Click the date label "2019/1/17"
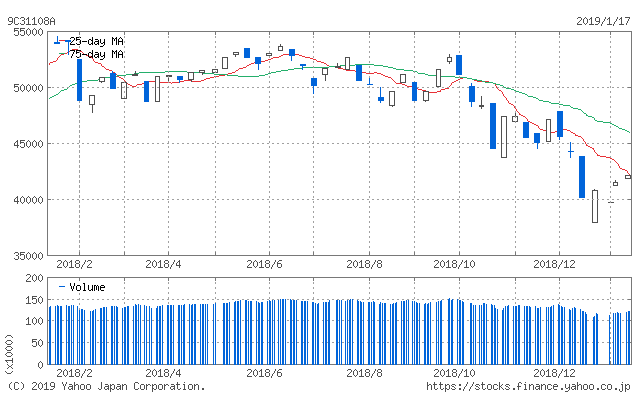The width and height of the screenshot is (634, 394). coord(603,21)
